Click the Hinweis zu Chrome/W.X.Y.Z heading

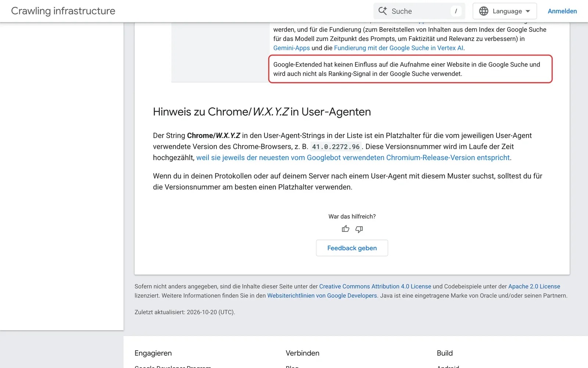262,112
